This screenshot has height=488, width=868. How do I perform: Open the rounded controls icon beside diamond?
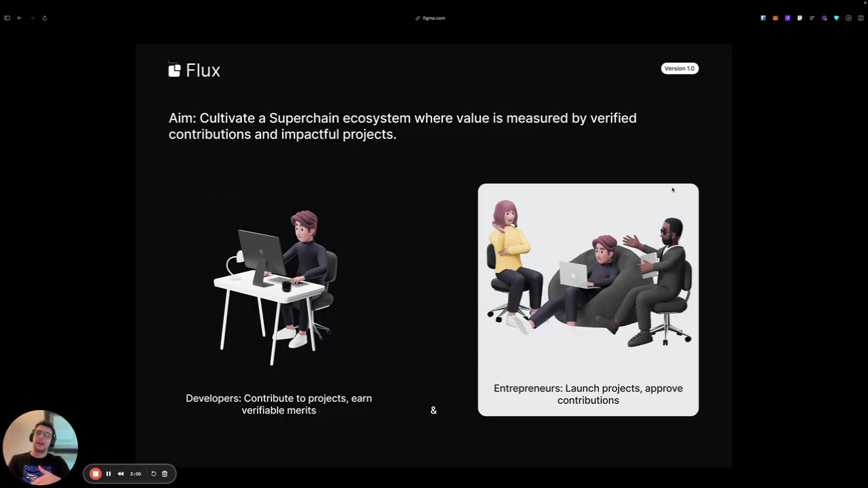848,18
